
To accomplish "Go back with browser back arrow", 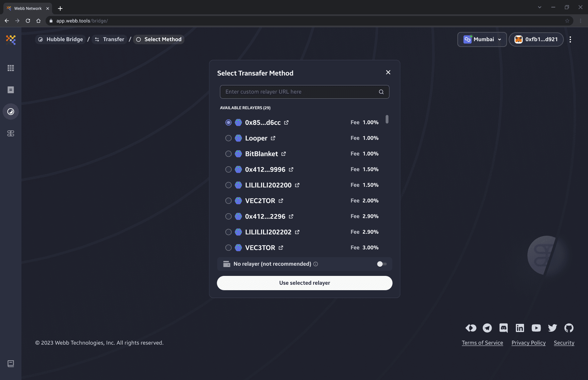I will pos(7,21).
